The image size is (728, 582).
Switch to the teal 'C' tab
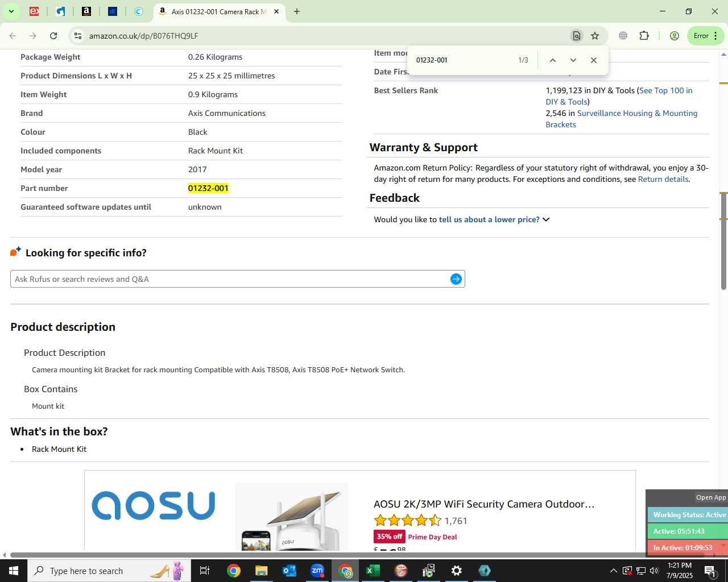139,11
